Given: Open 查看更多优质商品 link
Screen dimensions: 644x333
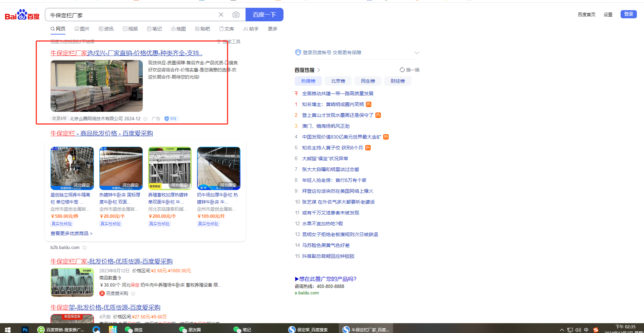Looking at the screenshot, I should click(x=71, y=233).
